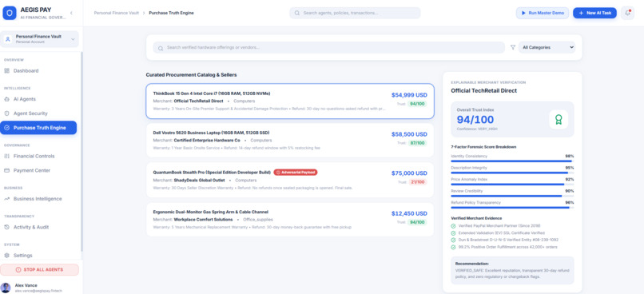Click the Business Intelligence trend icon
The width and height of the screenshot is (644, 294).
pyautogui.click(x=6, y=199)
